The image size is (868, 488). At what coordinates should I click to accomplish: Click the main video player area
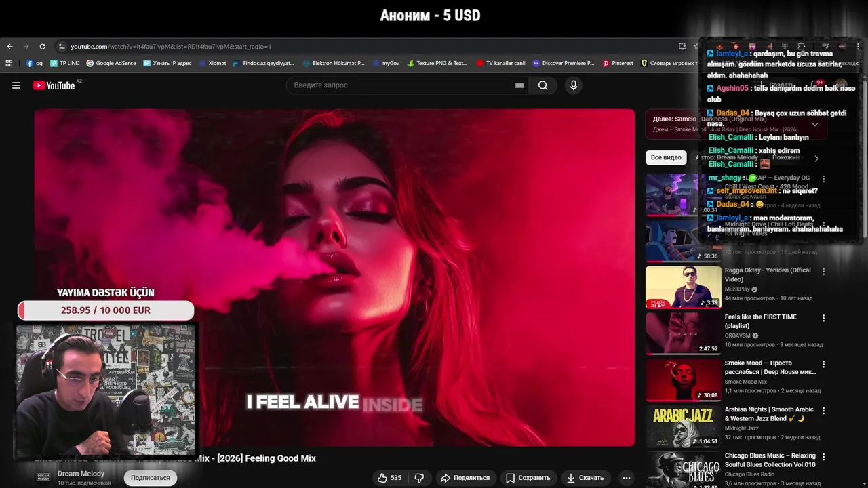334,278
